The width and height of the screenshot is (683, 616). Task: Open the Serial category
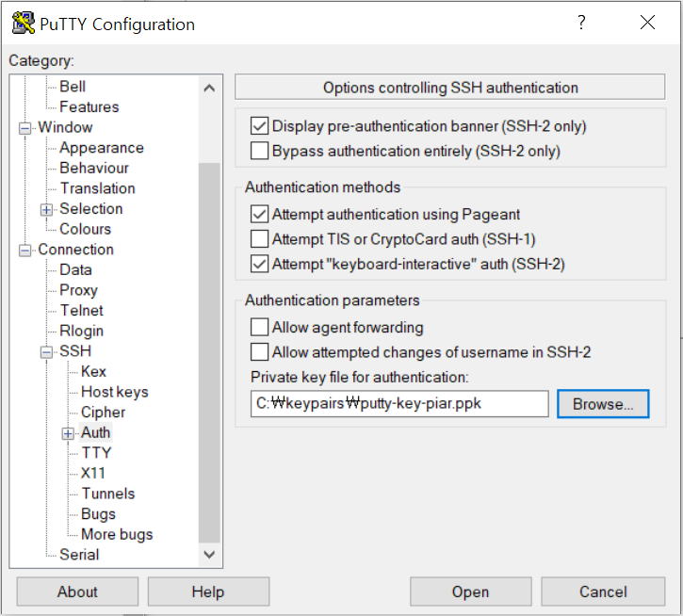[79, 555]
